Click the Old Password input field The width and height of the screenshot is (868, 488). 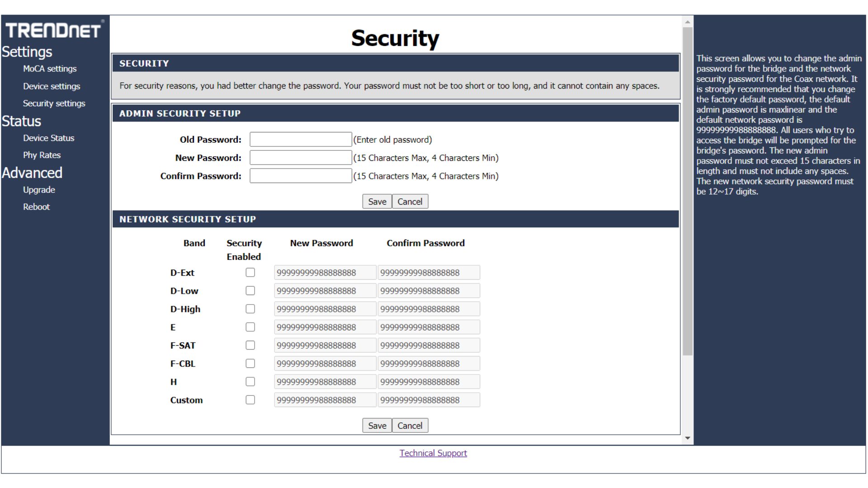301,139
